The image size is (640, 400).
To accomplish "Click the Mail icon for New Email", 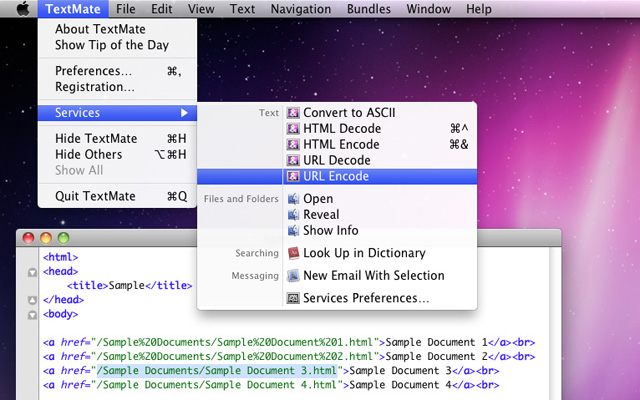I will point(293,276).
